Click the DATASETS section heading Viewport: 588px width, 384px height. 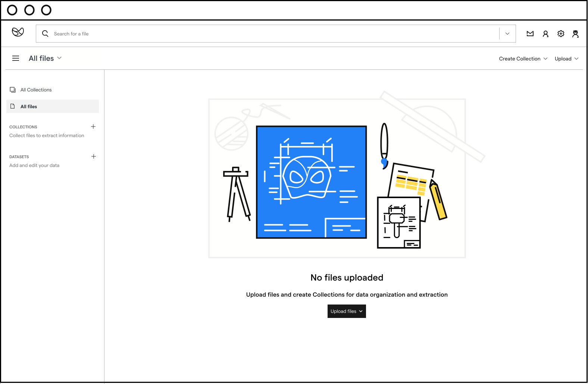pyautogui.click(x=19, y=157)
